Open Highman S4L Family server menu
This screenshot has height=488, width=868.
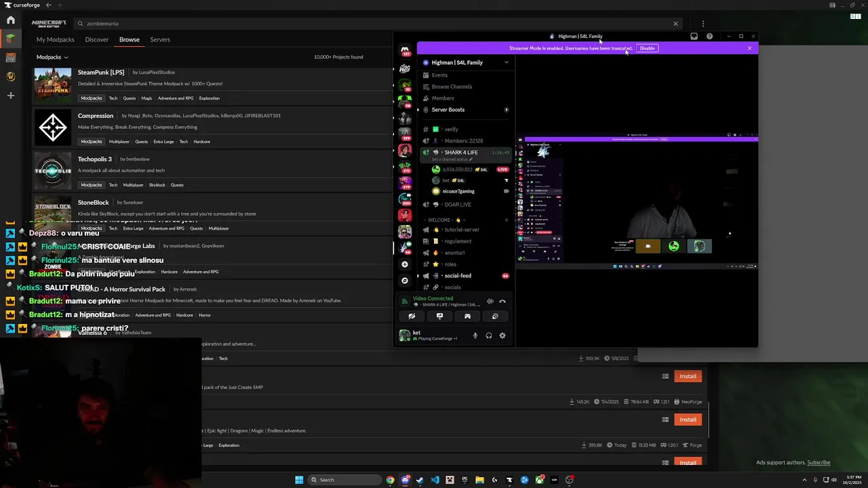pos(465,62)
